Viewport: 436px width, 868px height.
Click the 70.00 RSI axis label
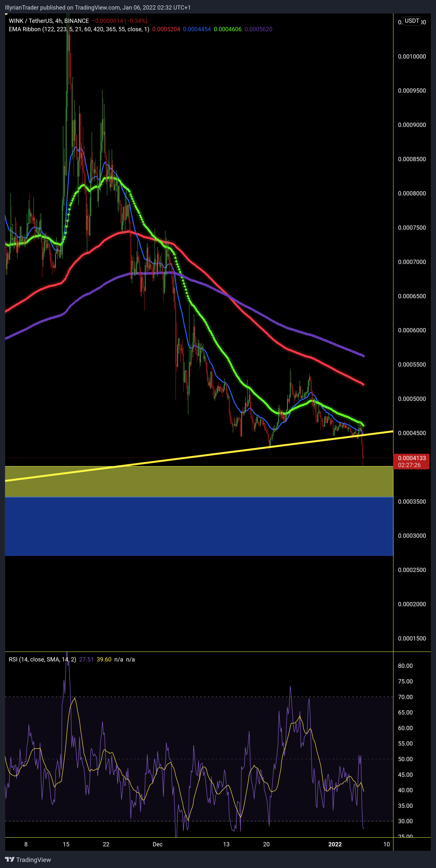[405, 697]
